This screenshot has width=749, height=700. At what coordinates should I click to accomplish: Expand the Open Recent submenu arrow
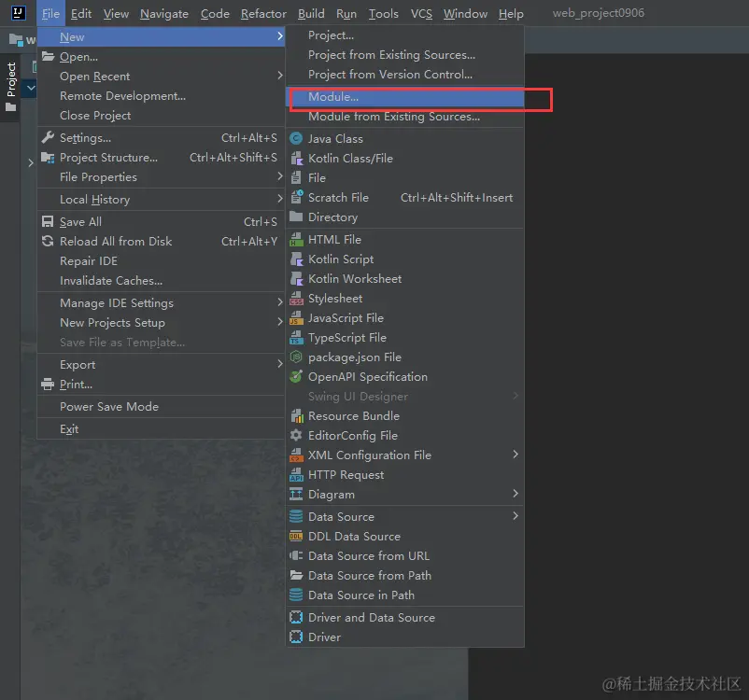[x=280, y=76]
